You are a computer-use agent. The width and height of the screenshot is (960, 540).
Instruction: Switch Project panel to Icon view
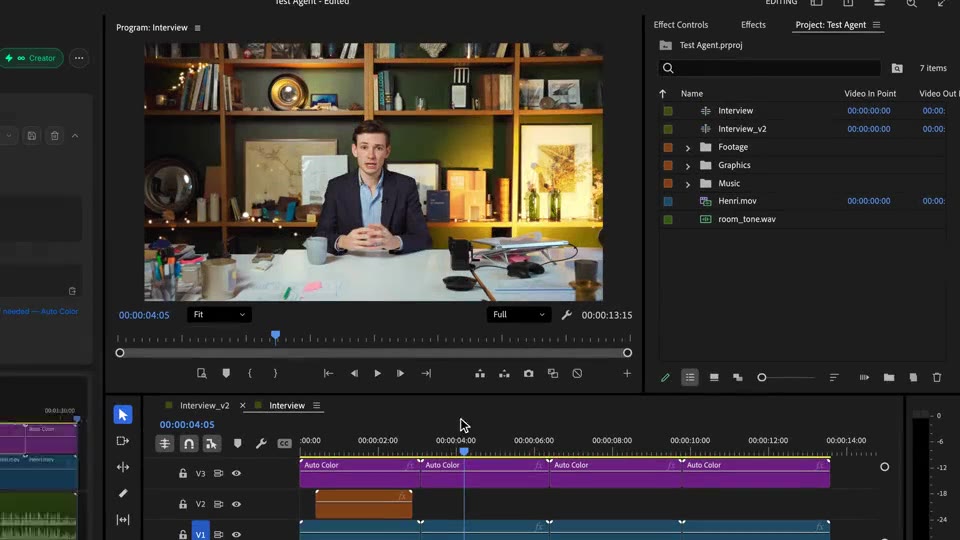714,378
